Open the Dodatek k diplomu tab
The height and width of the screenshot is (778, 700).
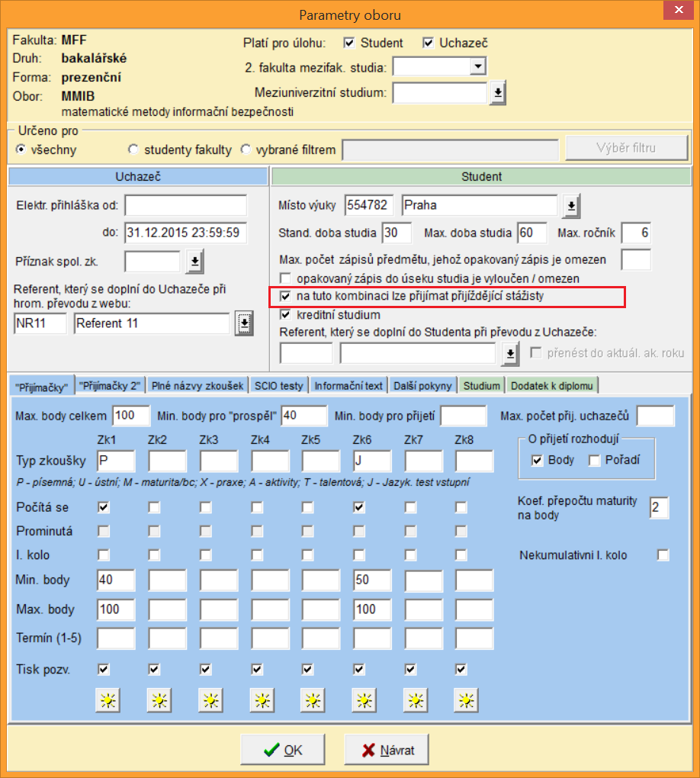(554, 385)
